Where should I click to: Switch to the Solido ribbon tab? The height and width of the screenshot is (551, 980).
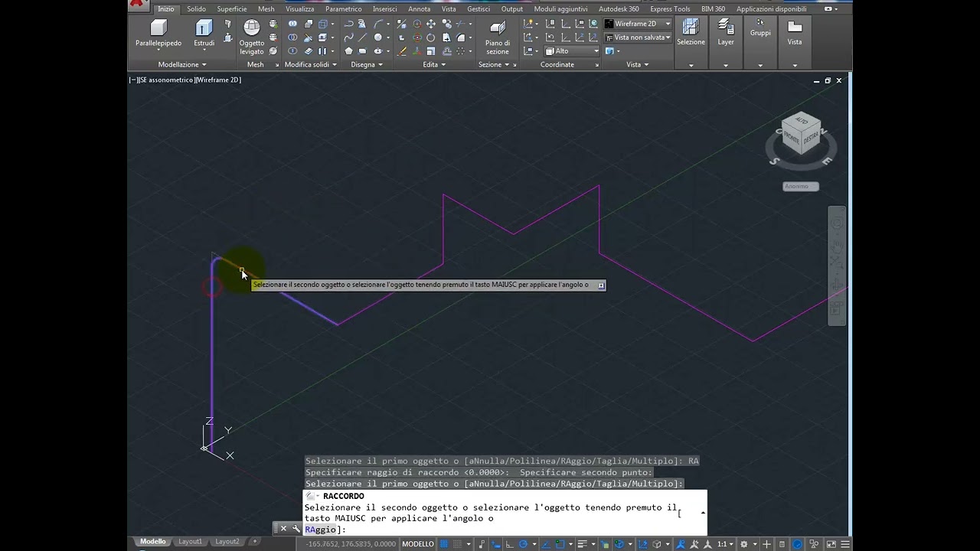196,9
